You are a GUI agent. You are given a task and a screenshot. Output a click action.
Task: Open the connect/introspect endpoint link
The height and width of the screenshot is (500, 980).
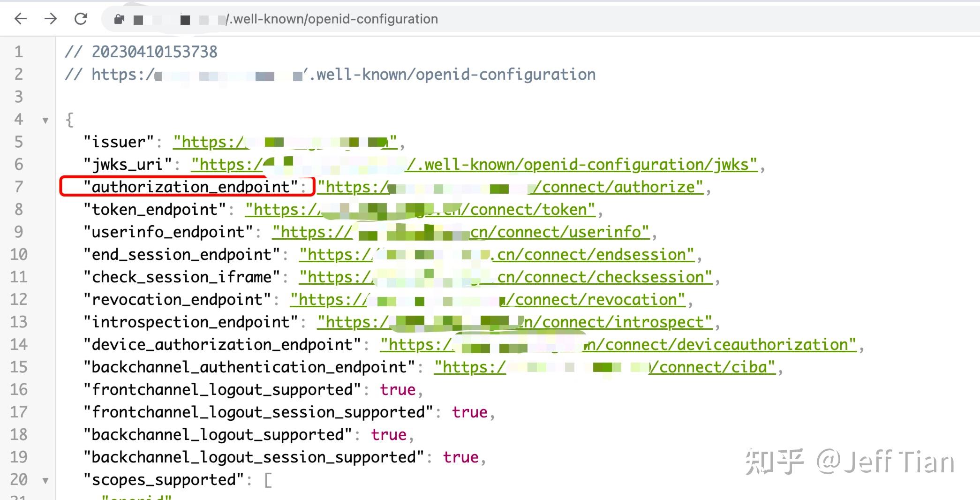click(516, 322)
